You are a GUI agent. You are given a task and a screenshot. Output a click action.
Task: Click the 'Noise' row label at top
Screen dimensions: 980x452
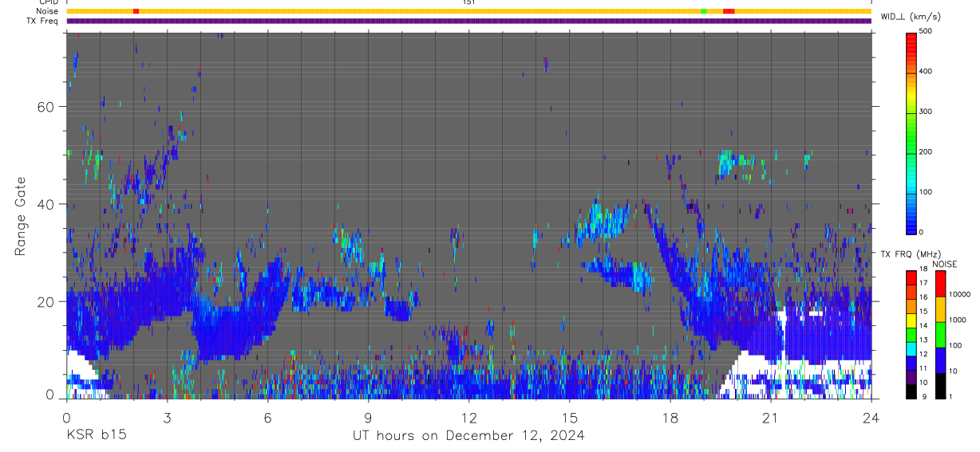48,11
